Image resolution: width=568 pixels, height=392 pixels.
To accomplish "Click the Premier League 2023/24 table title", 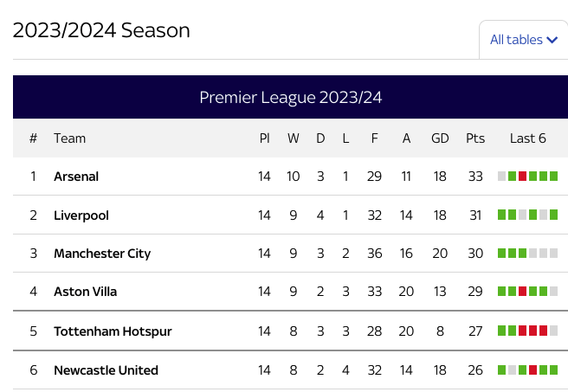I will [291, 98].
